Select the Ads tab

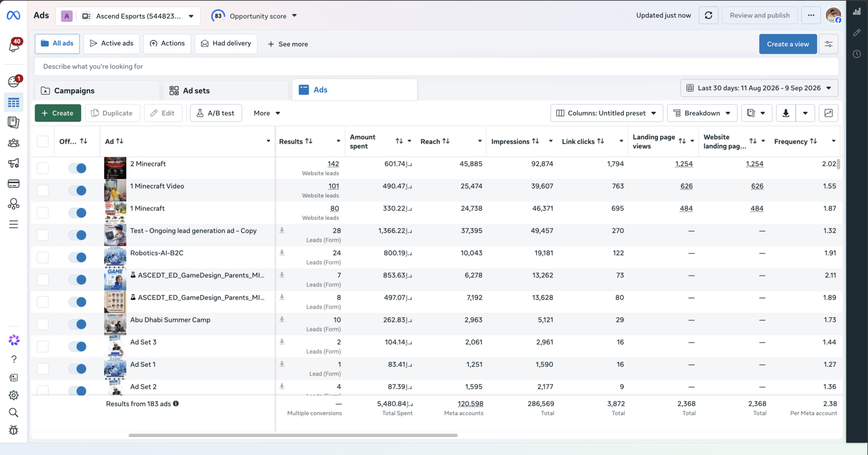[354, 90]
